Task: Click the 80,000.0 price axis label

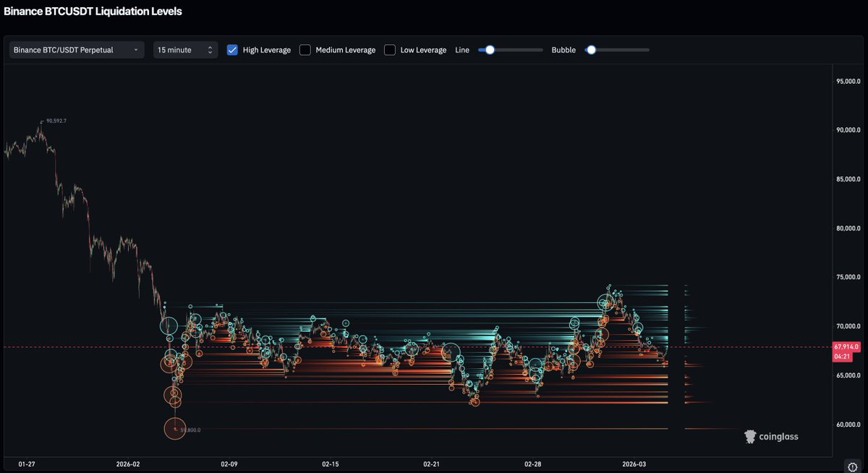Action: click(x=848, y=229)
